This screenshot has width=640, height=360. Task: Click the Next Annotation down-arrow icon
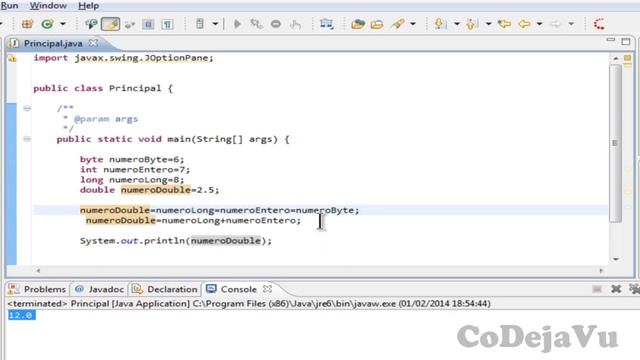coord(440,24)
